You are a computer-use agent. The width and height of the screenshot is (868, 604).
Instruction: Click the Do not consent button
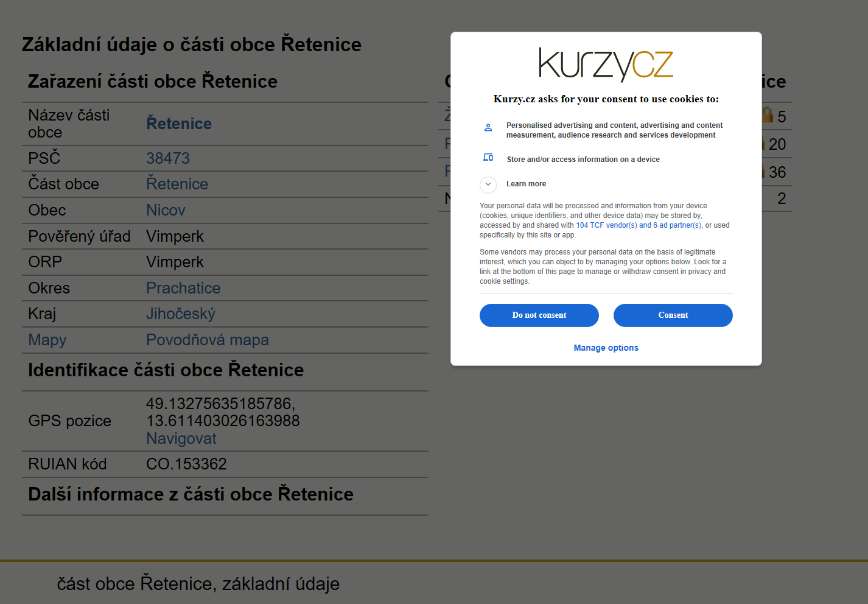click(539, 315)
